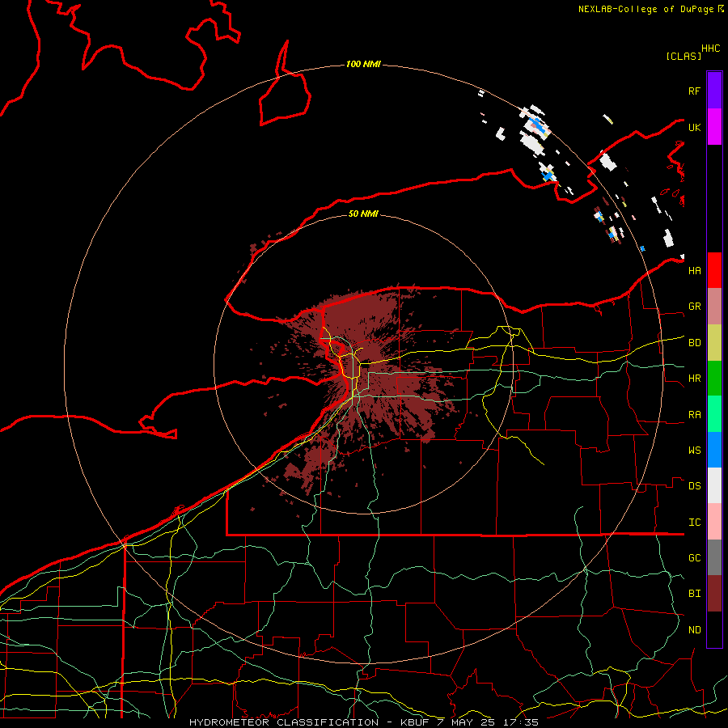Click the BI dark-red legend swatch

coord(714,594)
